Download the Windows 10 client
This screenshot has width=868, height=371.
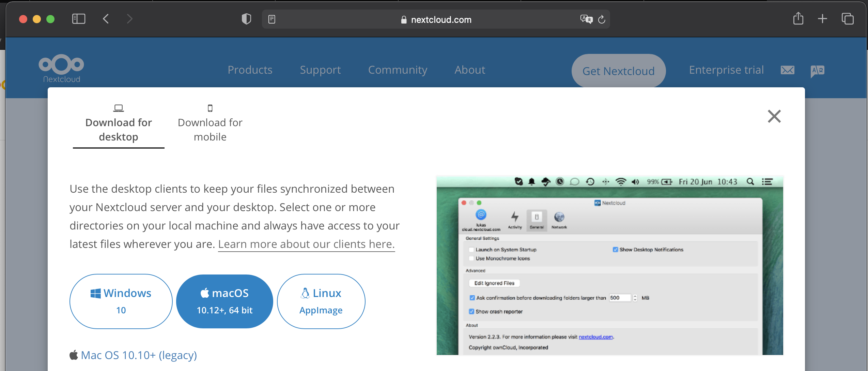click(x=121, y=301)
